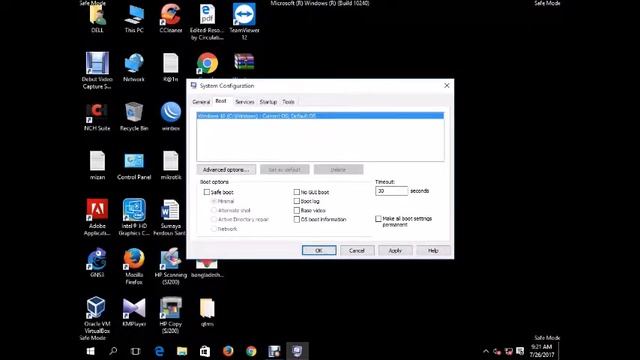Switch to the Tools tab
The image size is (640, 360).
pos(289,102)
